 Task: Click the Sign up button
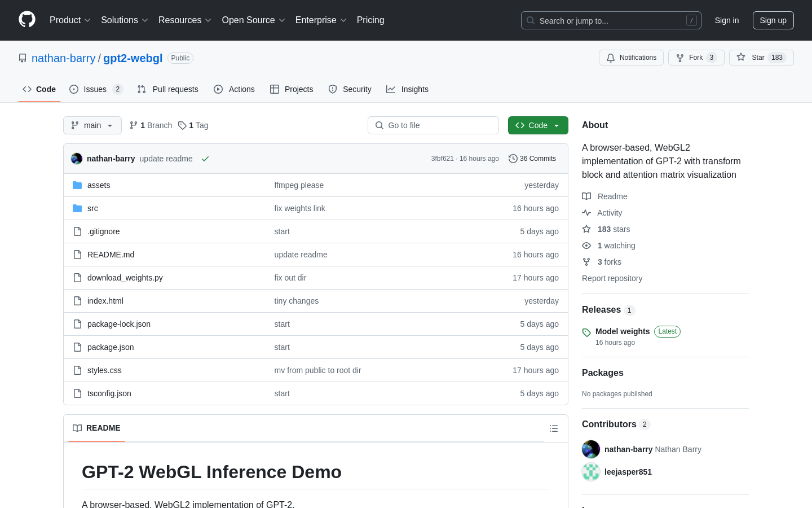click(773, 20)
